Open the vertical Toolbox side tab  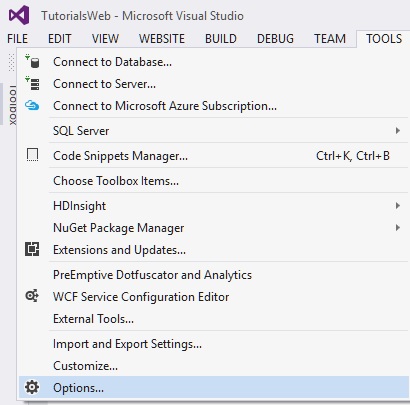[12, 105]
